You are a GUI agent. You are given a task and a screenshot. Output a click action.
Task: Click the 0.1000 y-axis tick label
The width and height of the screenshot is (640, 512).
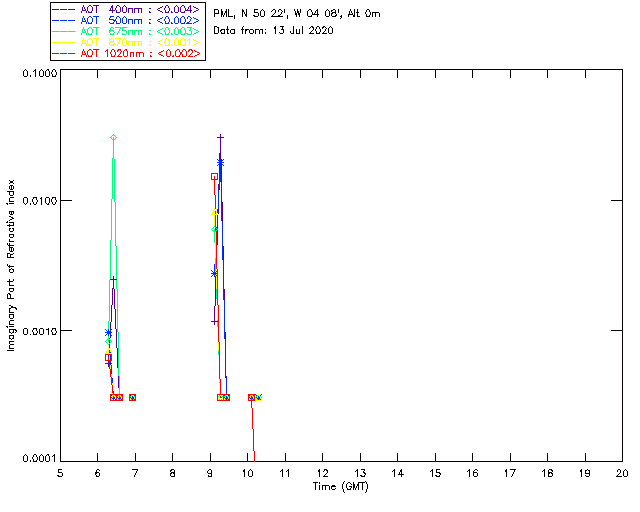(39, 73)
